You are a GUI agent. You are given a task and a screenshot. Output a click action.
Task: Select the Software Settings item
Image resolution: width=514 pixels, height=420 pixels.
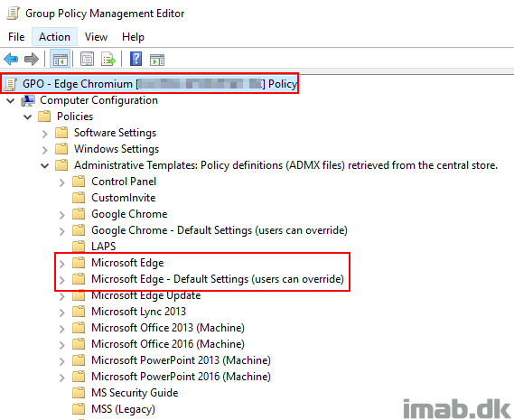click(x=115, y=133)
